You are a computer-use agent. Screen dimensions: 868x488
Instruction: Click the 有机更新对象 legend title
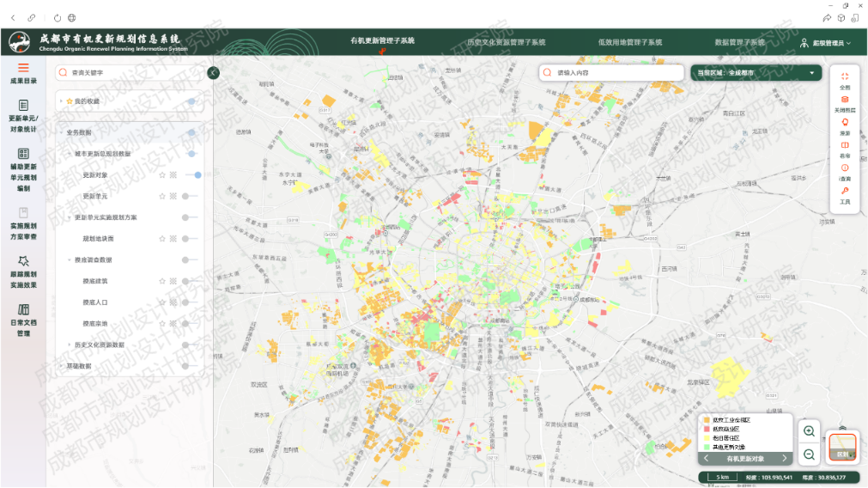click(x=745, y=459)
